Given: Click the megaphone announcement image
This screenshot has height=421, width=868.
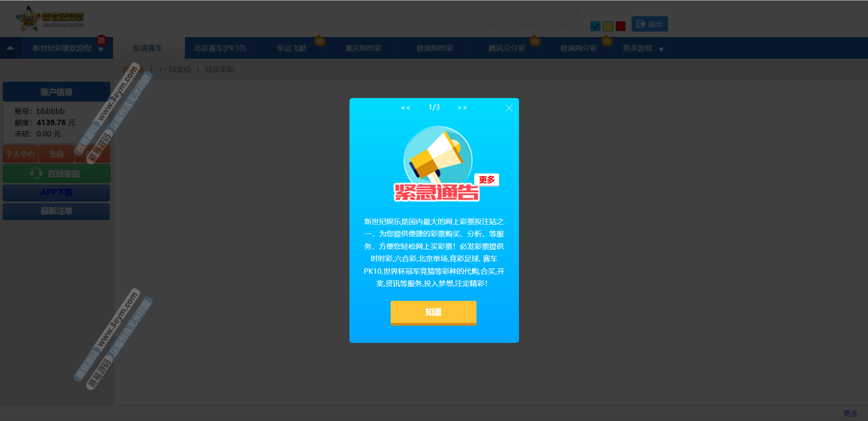Looking at the screenshot, I should (x=438, y=156).
